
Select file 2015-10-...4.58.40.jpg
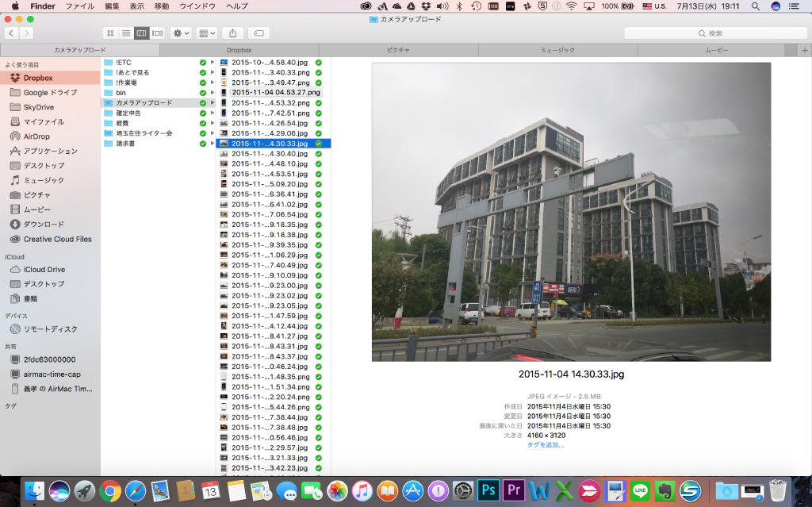pyautogui.click(x=274, y=62)
